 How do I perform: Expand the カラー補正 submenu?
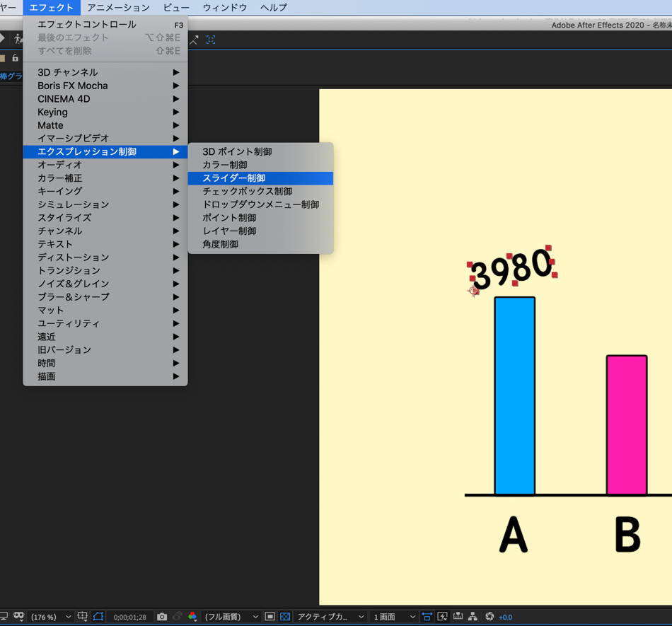[x=105, y=178]
